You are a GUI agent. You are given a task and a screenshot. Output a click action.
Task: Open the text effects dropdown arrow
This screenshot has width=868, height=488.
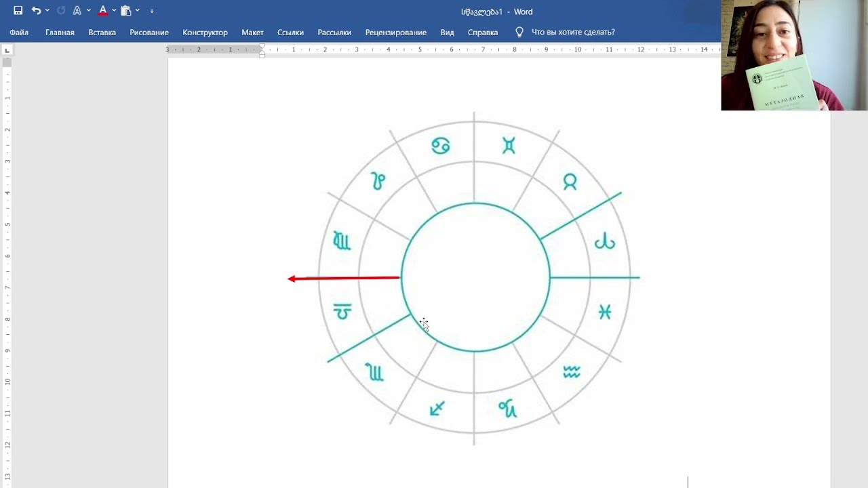click(89, 11)
